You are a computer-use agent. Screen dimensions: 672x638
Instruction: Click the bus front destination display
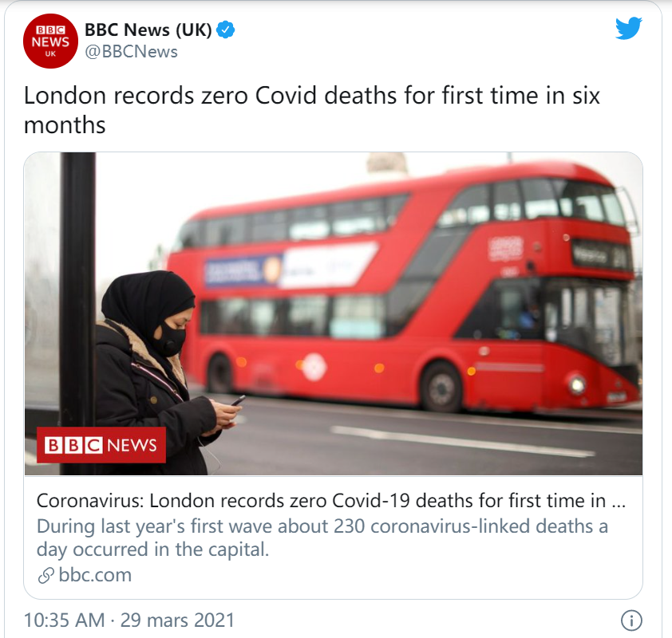coord(601,255)
